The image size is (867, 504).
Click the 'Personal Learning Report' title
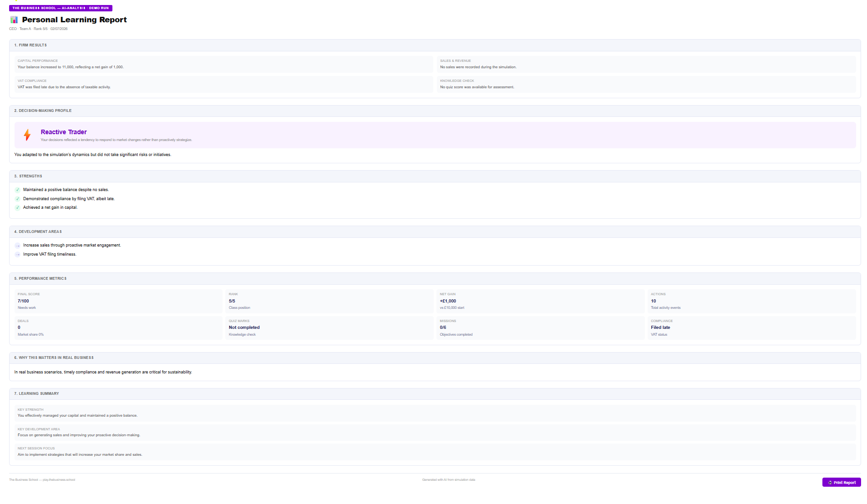74,20
